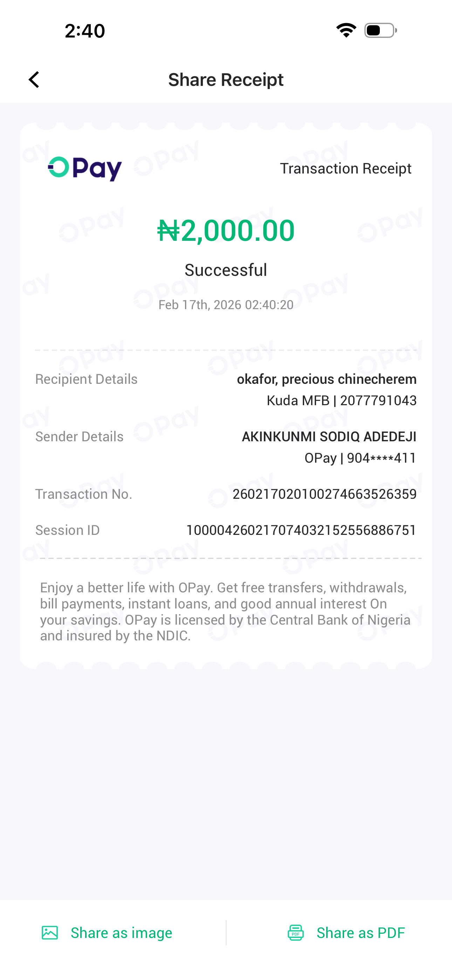This screenshot has width=452, height=980.
Task: Tap the Wi-Fi status icon
Action: [x=346, y=30]
